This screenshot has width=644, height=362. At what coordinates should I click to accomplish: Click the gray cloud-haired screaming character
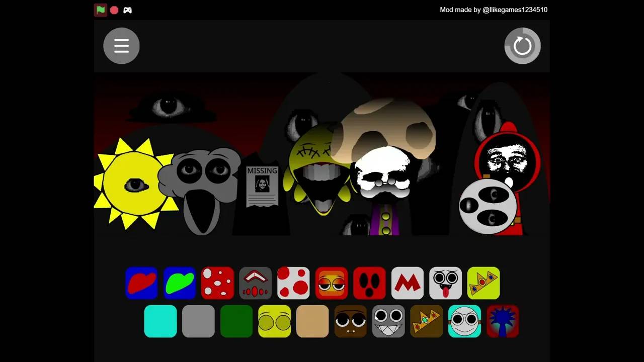coord(201,191)
